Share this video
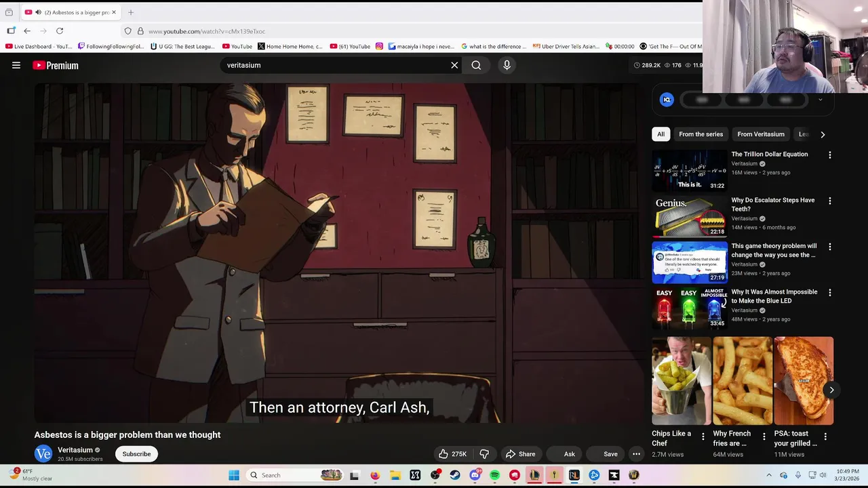The height and width of the screenshot is (488, 868). pyautogui.click(x=521, y=454)
